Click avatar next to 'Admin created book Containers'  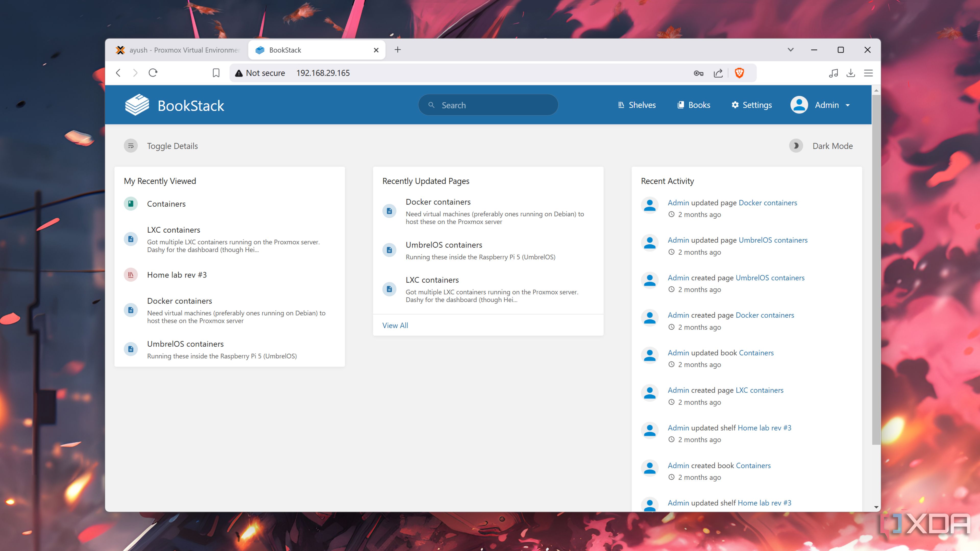tap(650, 468)
